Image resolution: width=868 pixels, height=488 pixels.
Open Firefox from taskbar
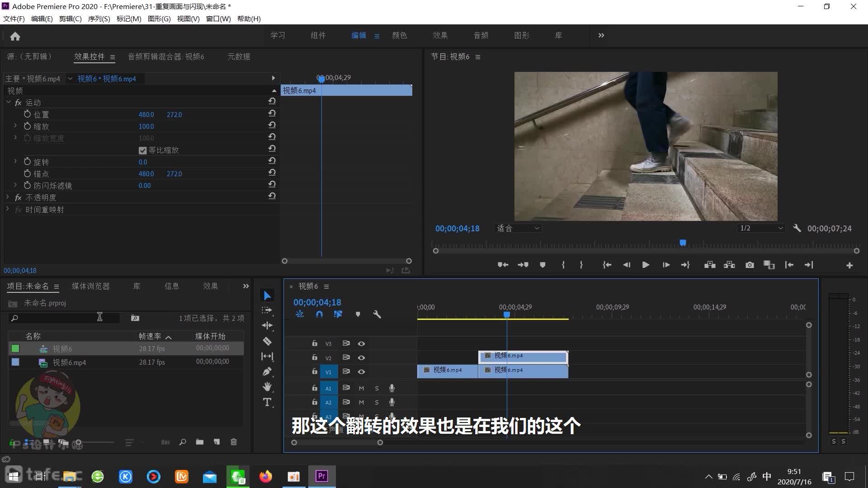266,476
